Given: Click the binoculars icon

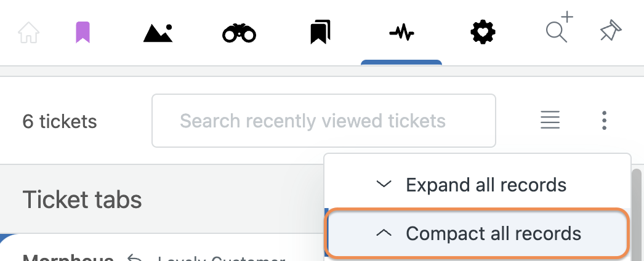Looking at the screenshot, I should [239, 34].
